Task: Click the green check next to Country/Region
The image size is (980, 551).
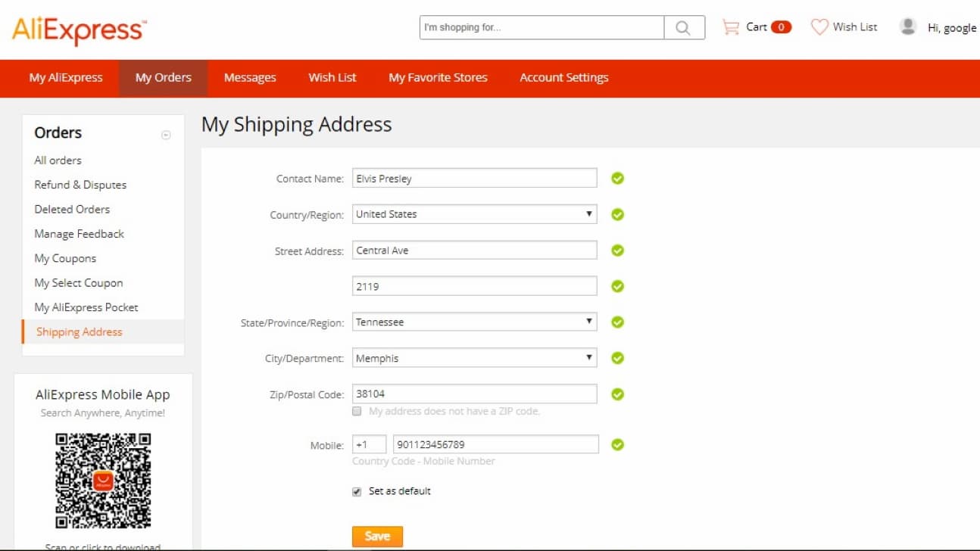Action: 618,214
